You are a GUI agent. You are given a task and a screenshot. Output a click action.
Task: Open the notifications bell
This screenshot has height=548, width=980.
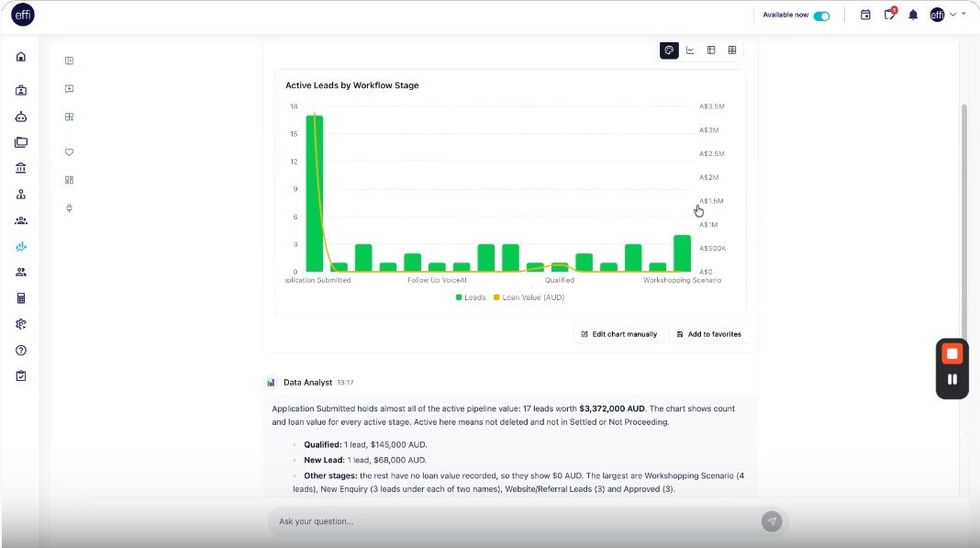pos(913,15)
